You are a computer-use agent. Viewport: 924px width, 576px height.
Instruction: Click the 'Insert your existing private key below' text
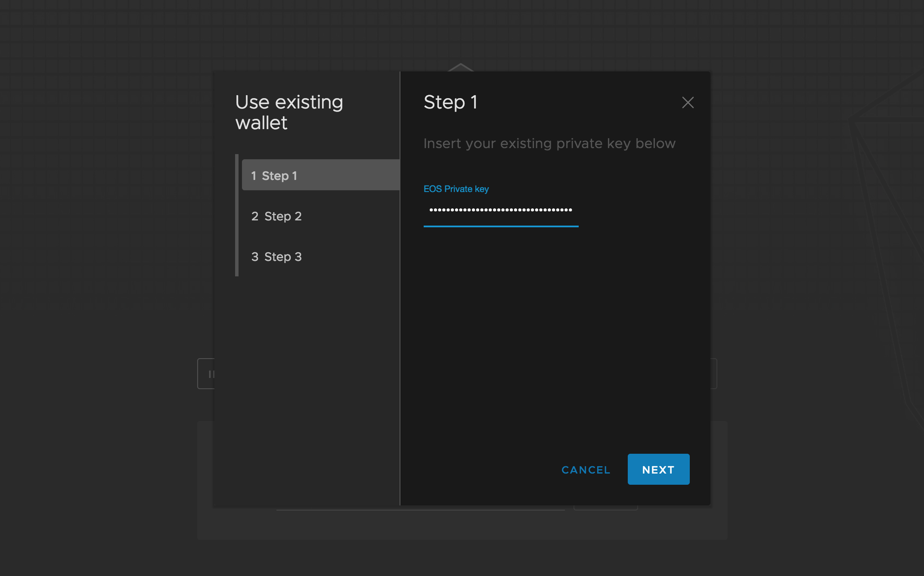pos(549,143)
